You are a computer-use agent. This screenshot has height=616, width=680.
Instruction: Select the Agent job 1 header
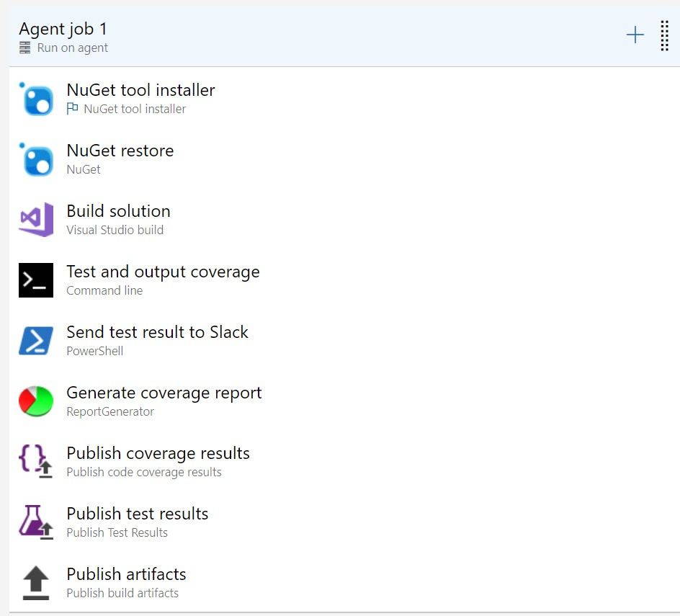[63, 30]
